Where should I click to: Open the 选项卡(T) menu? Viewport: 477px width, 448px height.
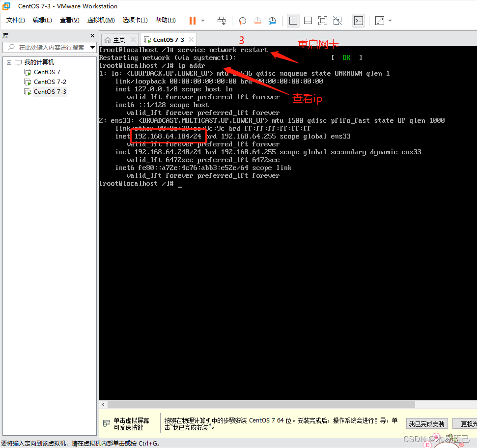(135, 20)
